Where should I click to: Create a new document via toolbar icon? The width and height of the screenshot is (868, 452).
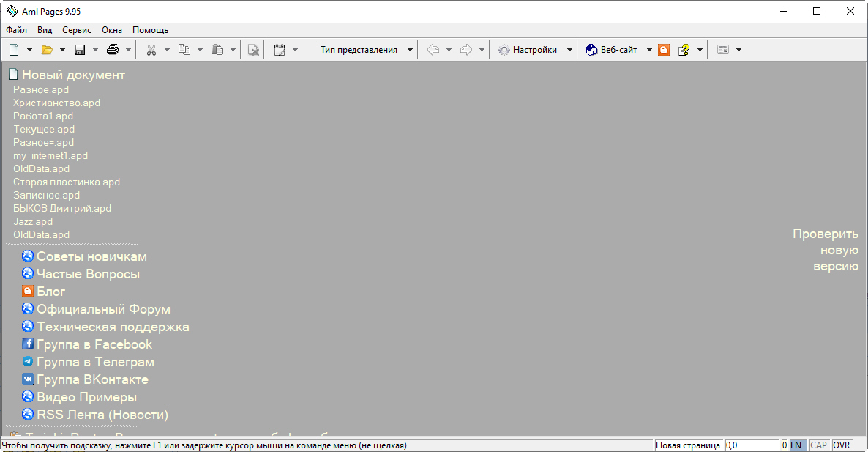(x=14, y=50)
